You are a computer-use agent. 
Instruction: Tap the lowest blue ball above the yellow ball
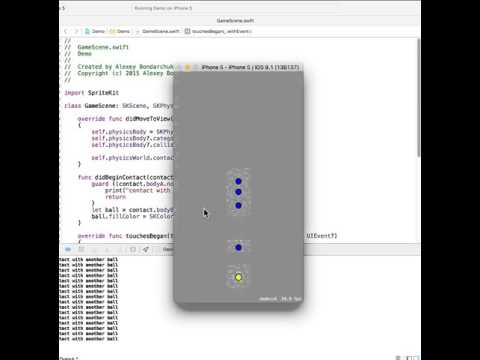(x=238, y=248)
